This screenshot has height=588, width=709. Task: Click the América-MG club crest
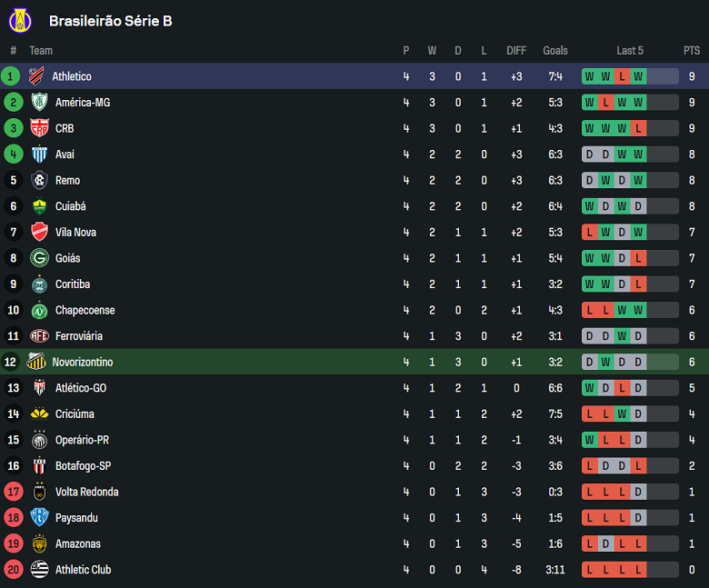click(x=39, y=103)
